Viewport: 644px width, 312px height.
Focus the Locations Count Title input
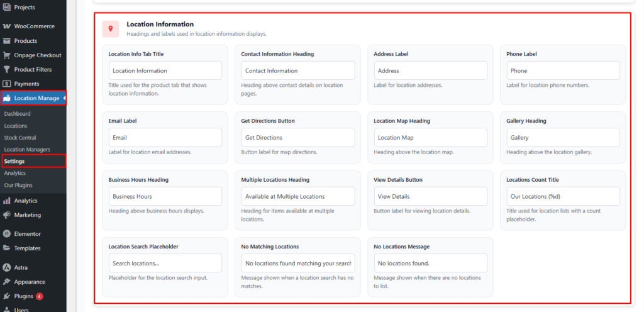click(563, 196)
